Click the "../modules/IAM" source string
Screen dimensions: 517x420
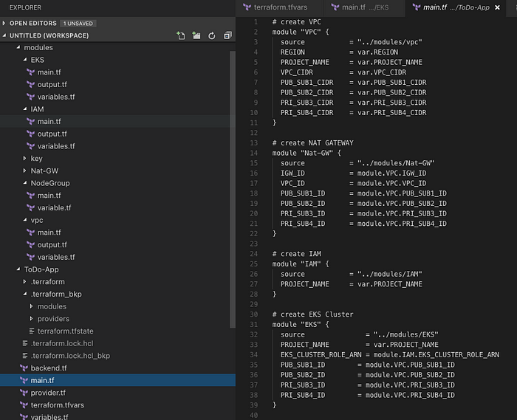pos(390,274)
